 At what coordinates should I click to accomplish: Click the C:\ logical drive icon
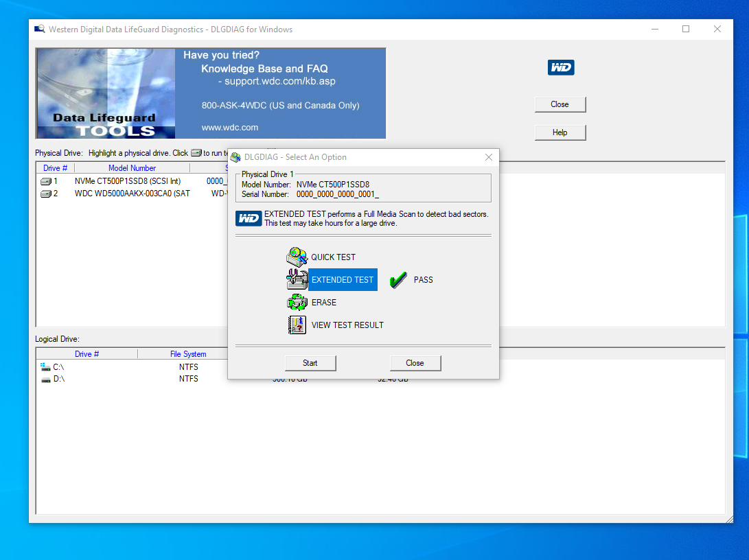pyautogui.click(x=45, y=366)
